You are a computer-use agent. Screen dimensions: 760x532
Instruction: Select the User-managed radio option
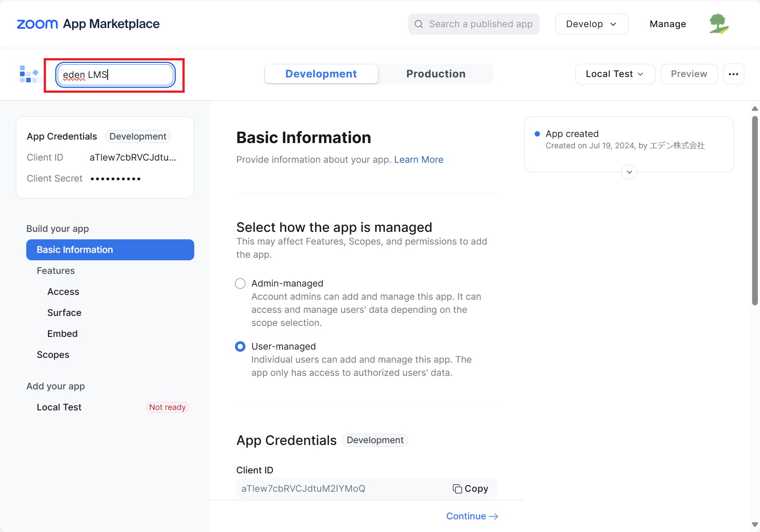(x=240, y=346)
